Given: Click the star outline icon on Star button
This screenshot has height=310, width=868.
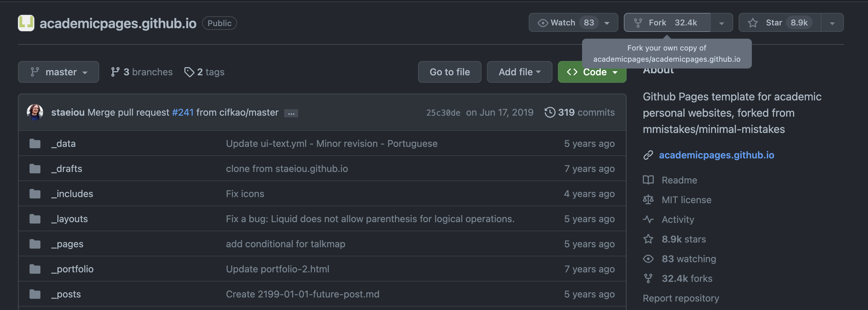Looking at the screenshot, I should pos(753,22).
